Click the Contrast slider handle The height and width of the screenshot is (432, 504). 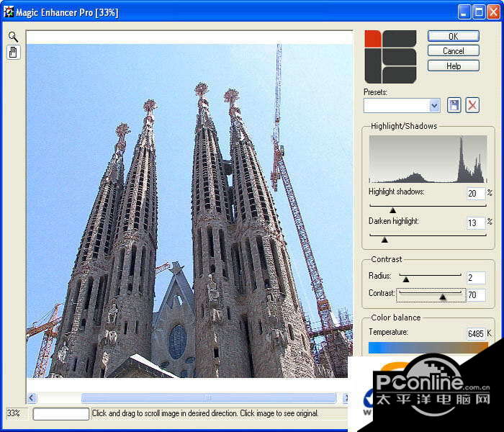coord(443,296)
